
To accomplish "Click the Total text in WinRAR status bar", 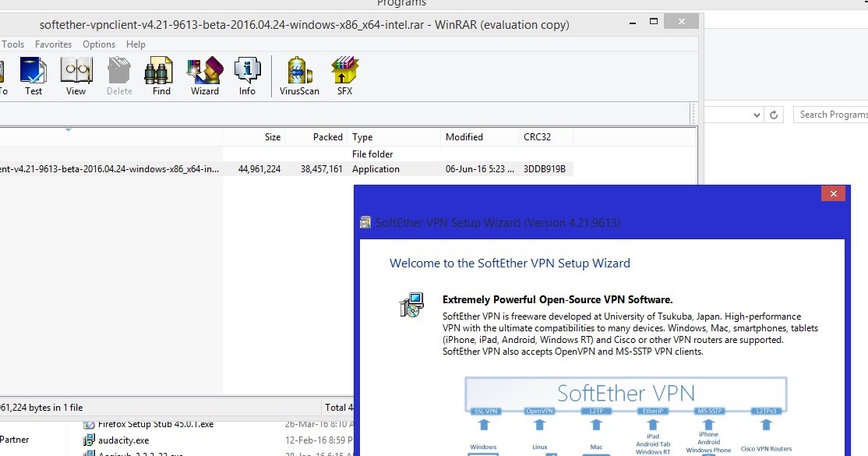I will click(x=339, y=408).
